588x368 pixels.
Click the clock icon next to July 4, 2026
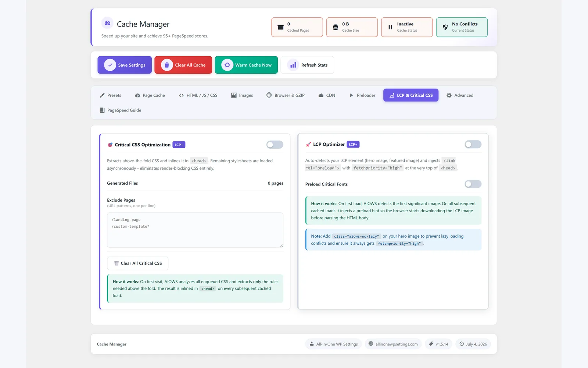(x=462, y=344)
